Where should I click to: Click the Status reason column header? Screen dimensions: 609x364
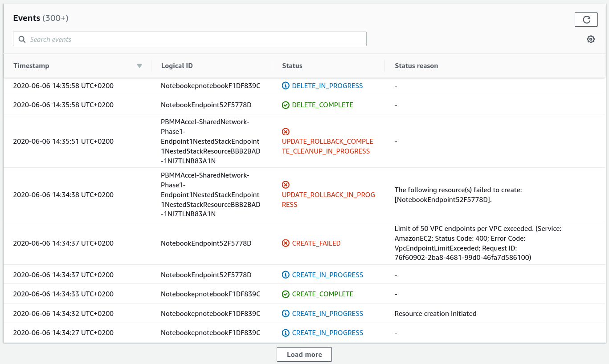coord(416,66)
